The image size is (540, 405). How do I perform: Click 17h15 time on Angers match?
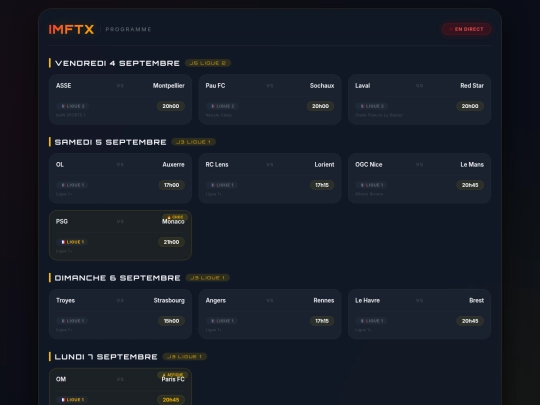[x=322, y=321]
